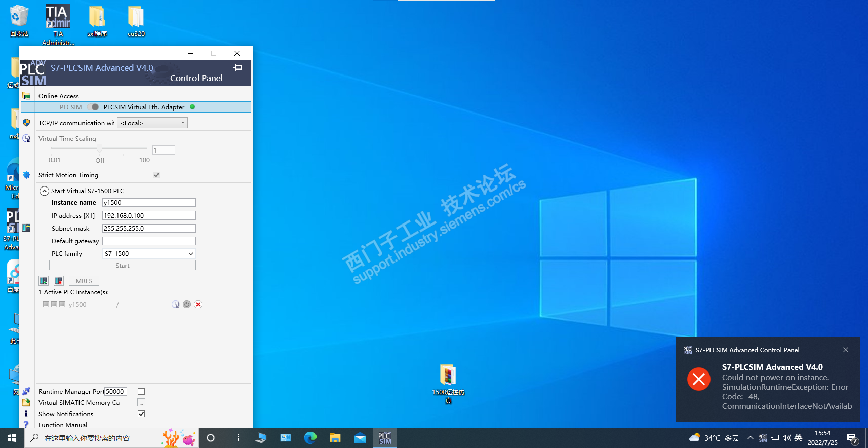
Task: Click the Function Manual question mark icon
Action: coord(26,424)
